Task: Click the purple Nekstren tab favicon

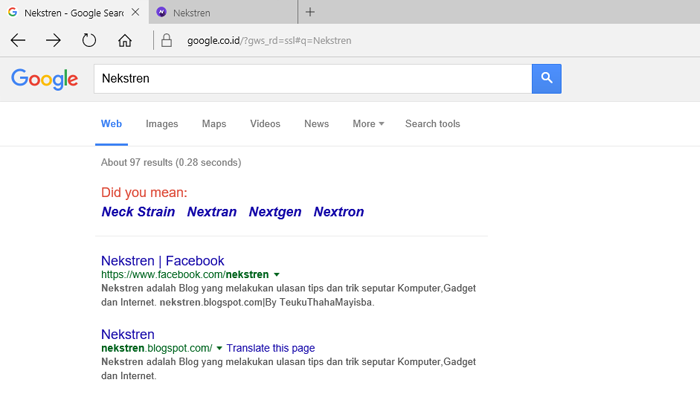Action: pos(161,12)
